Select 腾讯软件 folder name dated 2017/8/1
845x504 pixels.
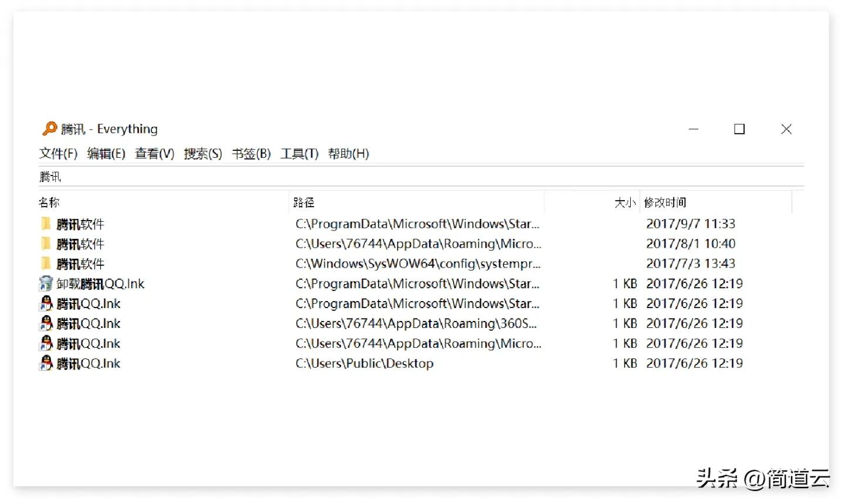tap(80, 244)
